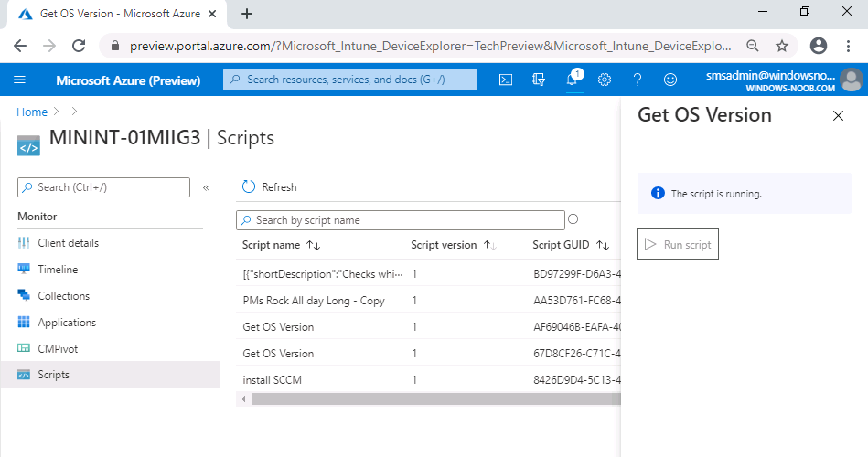The height and width of the screenshot is (457, 868).
Task: Sort by the Script version column
Action: 453,245
